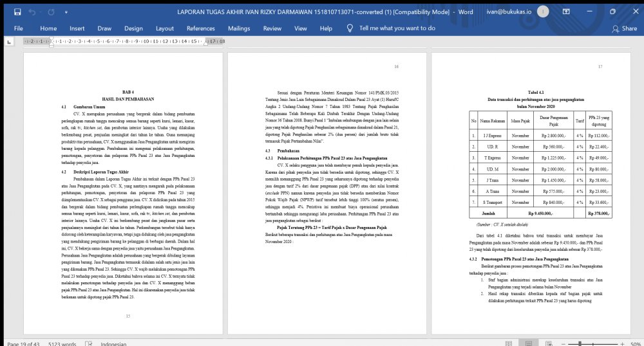Click the Tabel 4.1 caption
644x346 pixels.
point(536,92)
